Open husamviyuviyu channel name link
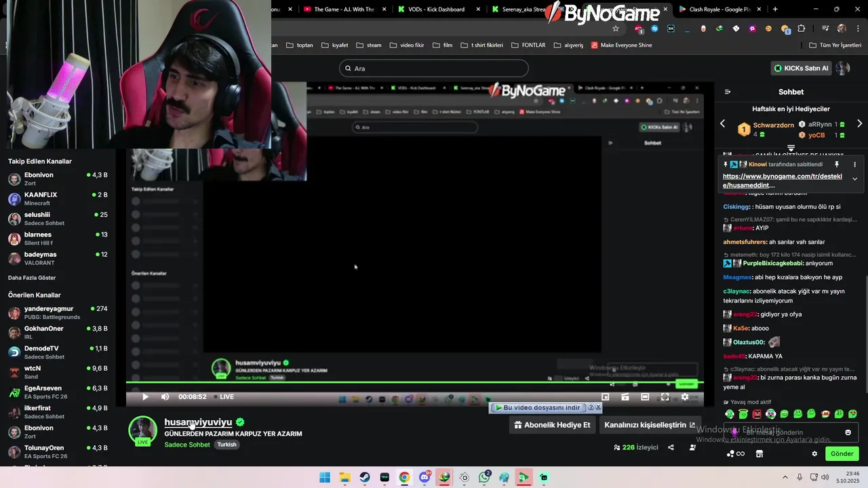Image resolution: width=868 pixels, height=488 pixels. coord(198,422)
